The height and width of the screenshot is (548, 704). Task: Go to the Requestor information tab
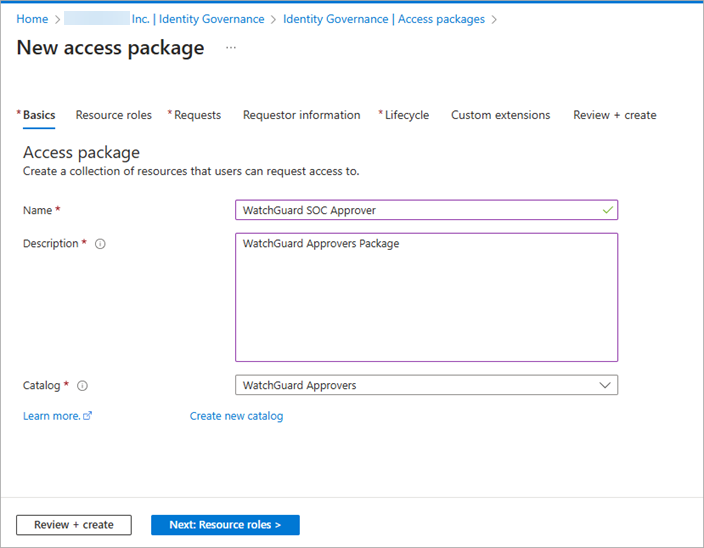tap(301, 115)
